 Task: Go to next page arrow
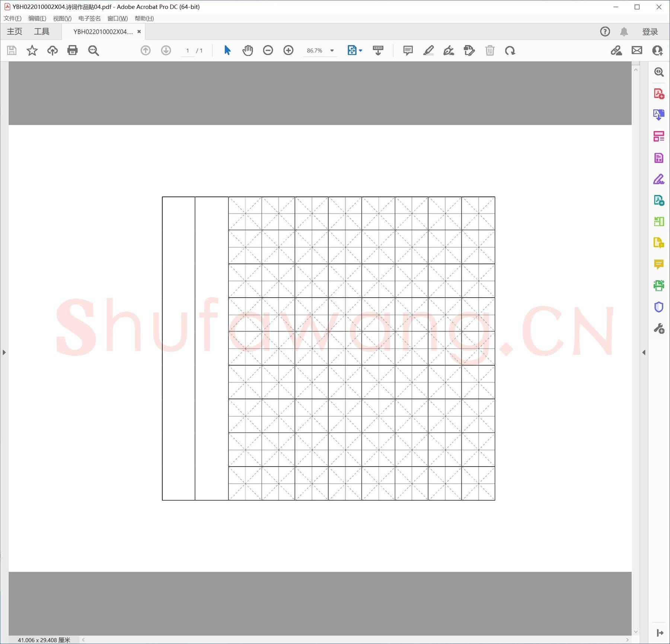point(166,50)
